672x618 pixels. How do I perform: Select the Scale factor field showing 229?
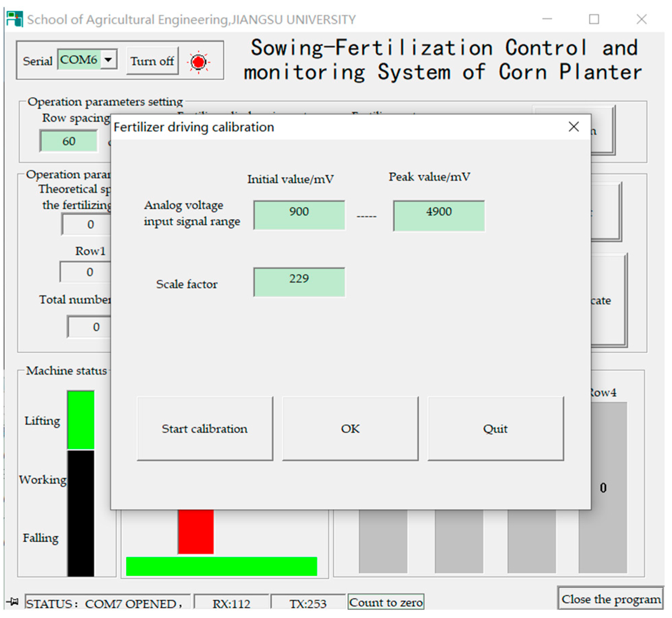pyautogui.click(x=299, y=282)
